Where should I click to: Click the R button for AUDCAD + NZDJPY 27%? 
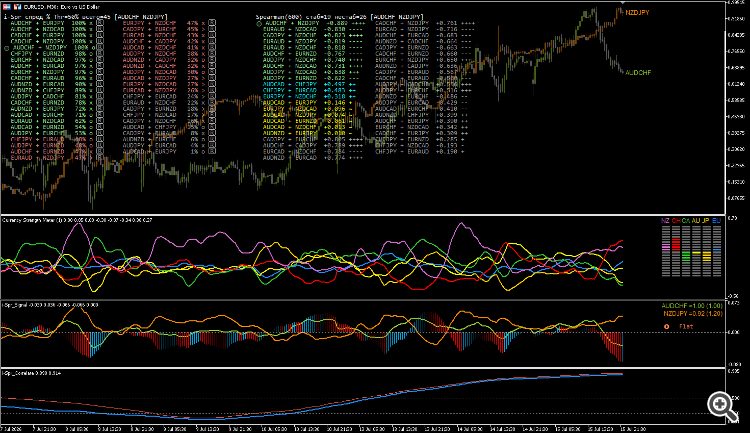pyautogui.click(x=212, y=78)
